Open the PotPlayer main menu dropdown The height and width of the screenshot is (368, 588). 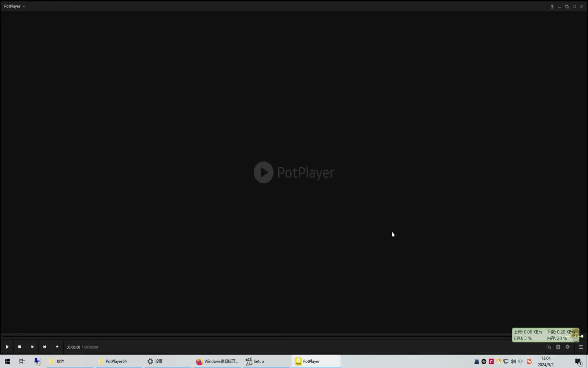point(14,6)
